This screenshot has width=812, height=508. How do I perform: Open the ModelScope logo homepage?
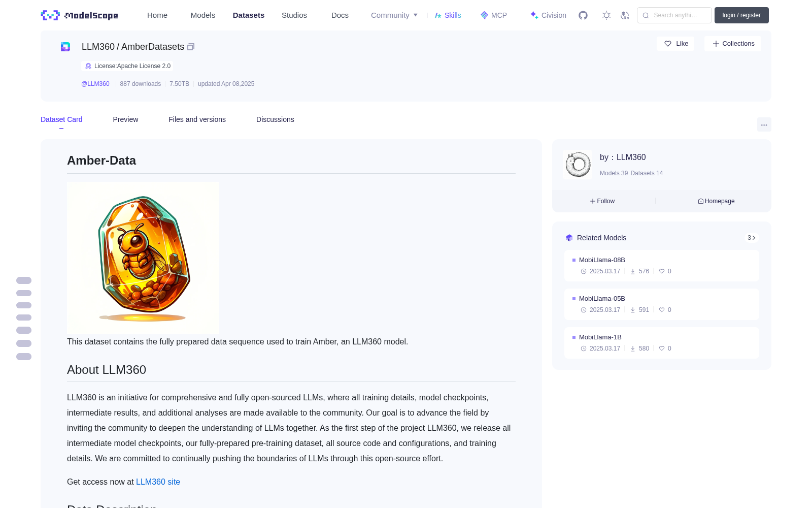[80, 15]
